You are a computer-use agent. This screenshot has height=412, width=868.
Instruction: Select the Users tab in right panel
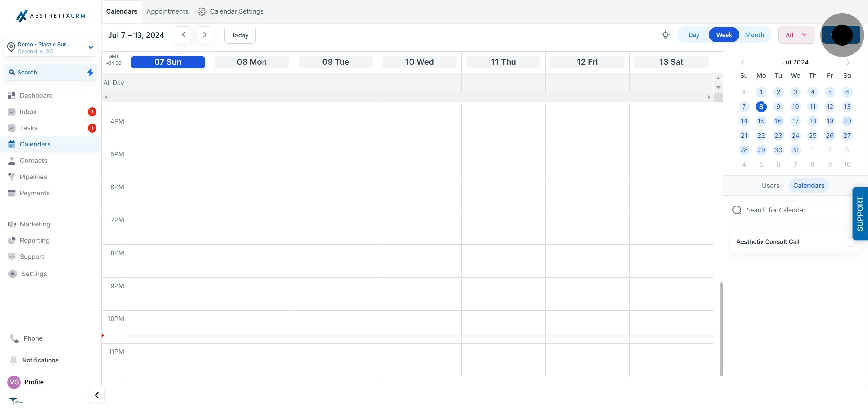[771, 185]
